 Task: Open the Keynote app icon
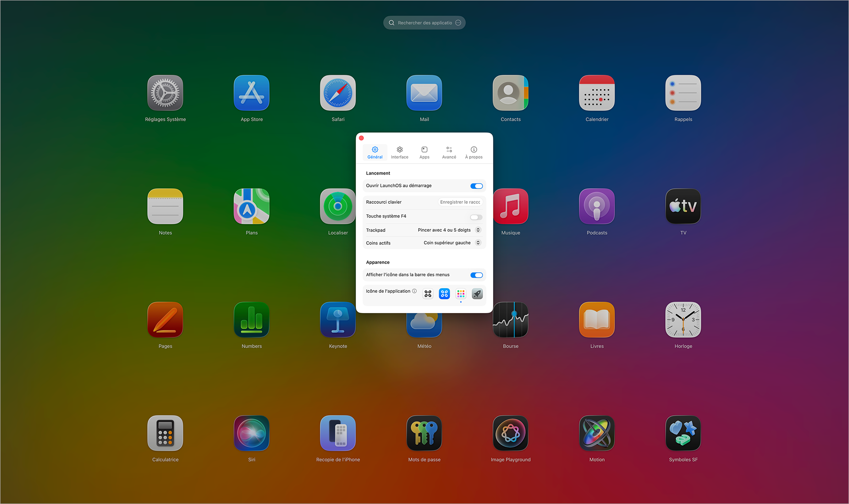pyautogui.click(x=338, y=320)
